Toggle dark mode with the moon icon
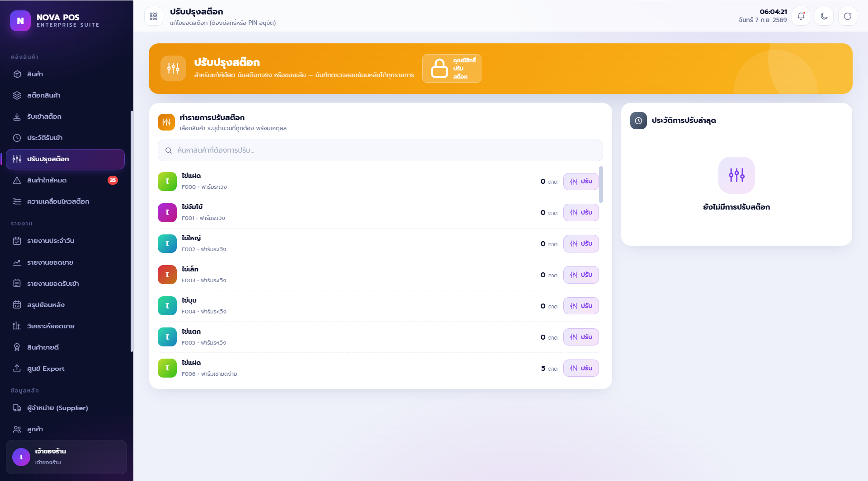Image resolution: width=868 pixels, height=481 pixels. point(824,16)
